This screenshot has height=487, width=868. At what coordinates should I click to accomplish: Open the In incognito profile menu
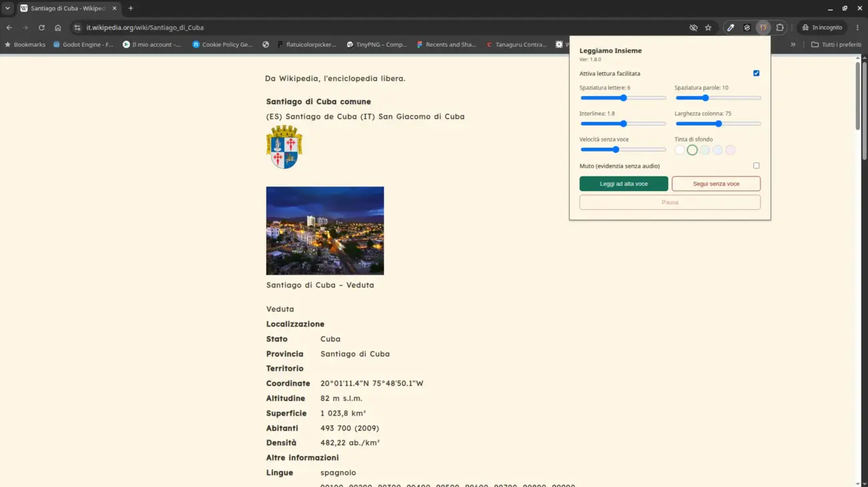coord(822,27)
